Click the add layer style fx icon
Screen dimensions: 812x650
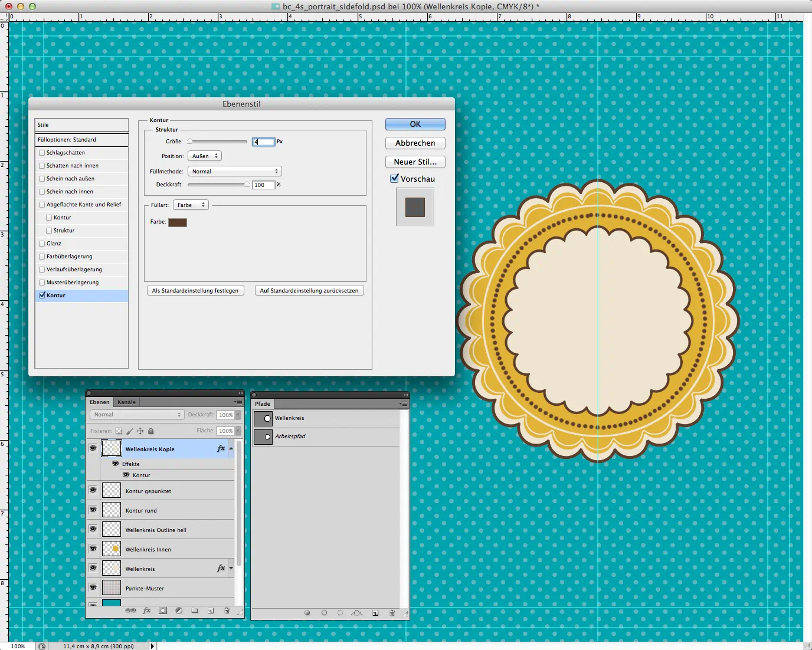(147, 611)
